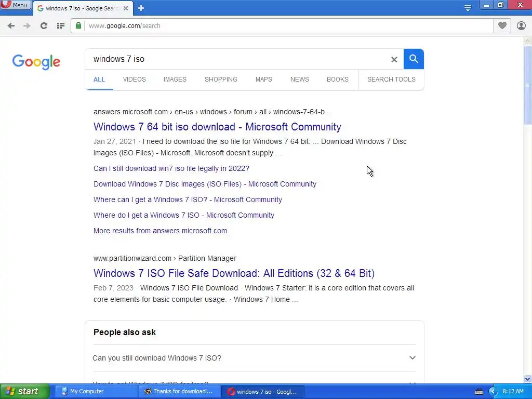The image size is (532, 399).
Task: Open Speed Dial grid icon
Action: point(61,26)
